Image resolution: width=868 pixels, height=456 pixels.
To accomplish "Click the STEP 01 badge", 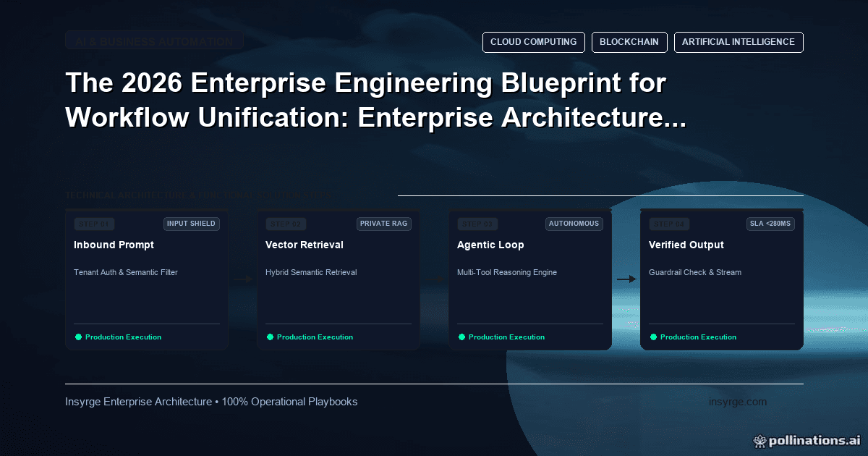I will point(94,224).
